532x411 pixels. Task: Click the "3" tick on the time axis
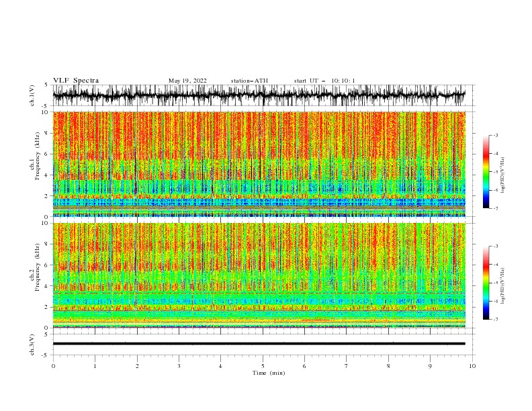click(x=179, y=366)
